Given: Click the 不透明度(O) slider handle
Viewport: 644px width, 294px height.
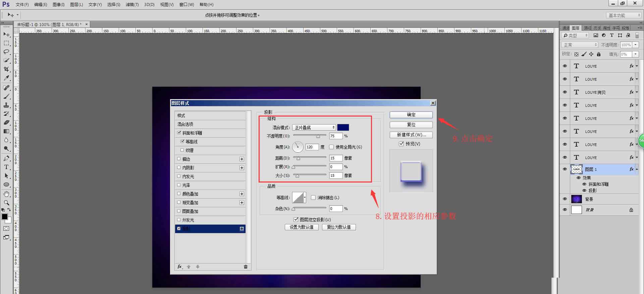Looking at the screenshot, I should pyautogui.click(x=318, y=136).
